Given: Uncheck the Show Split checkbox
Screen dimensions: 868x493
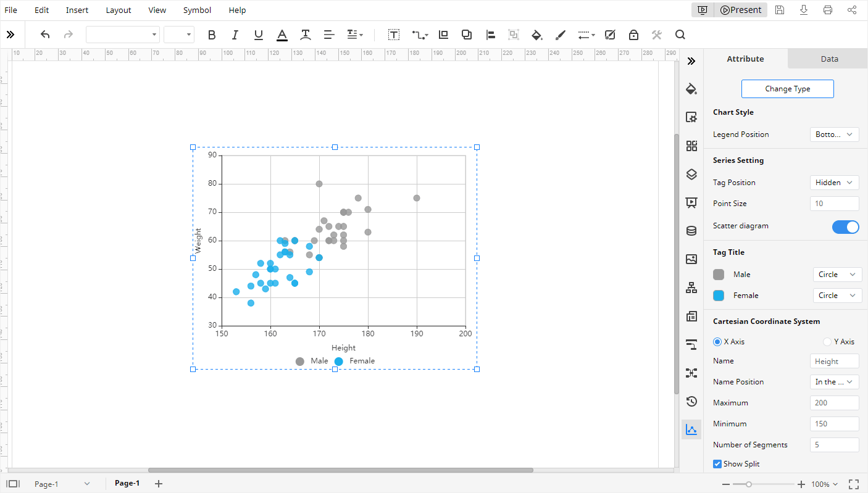Looking at the screenshot, I should [717, 463].
